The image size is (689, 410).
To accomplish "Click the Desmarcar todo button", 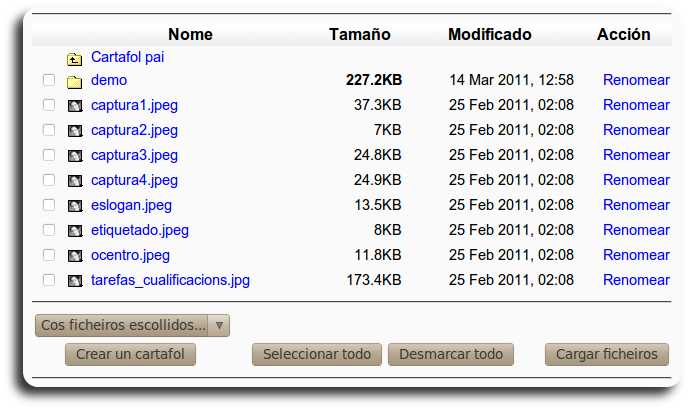I will (x=451, y=354).
